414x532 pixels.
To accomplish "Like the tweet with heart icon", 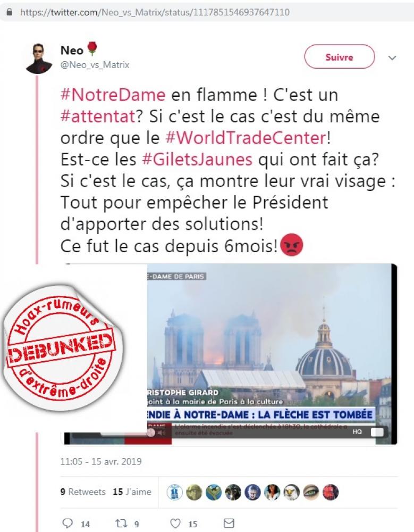I will pyautogui.click(x=175, y=523).
